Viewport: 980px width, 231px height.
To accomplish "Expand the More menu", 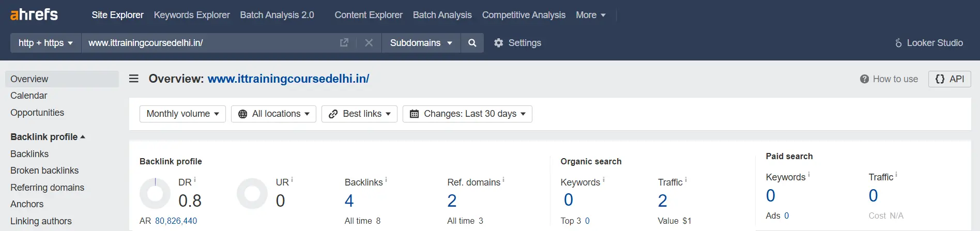I will (x=590, y=15).
